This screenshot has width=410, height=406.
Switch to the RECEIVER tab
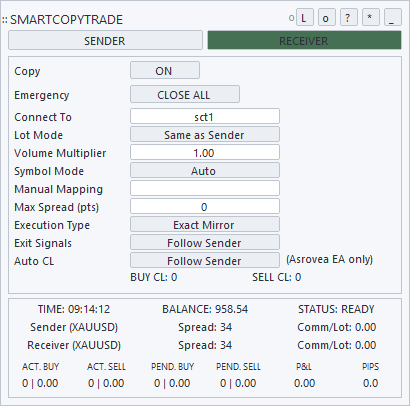pyautogui.click(x=304, y=40)
